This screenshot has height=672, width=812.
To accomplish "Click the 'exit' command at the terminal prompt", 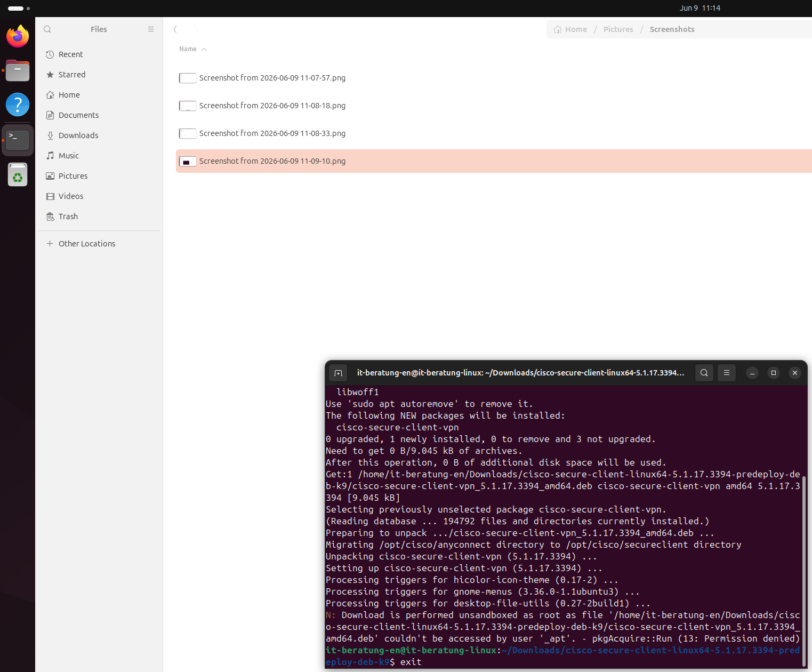I will click(x=411, y=662).
